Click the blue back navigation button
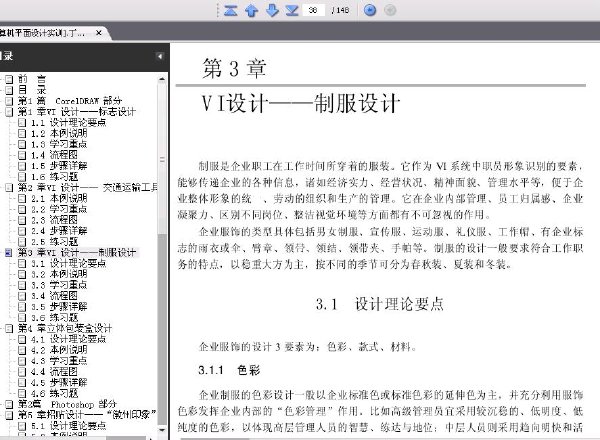The width and height of the screenshot is (600, 440). [x=370, y=10]
